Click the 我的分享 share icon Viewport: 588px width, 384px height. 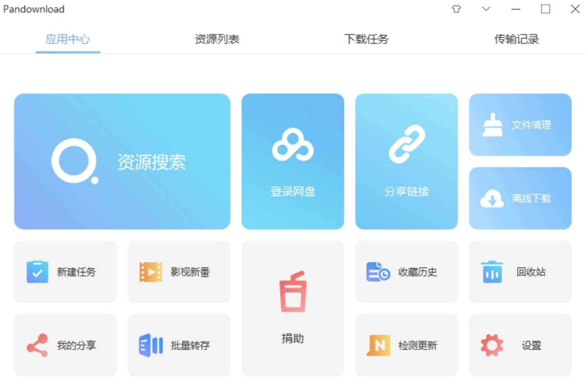pos(37,345)
